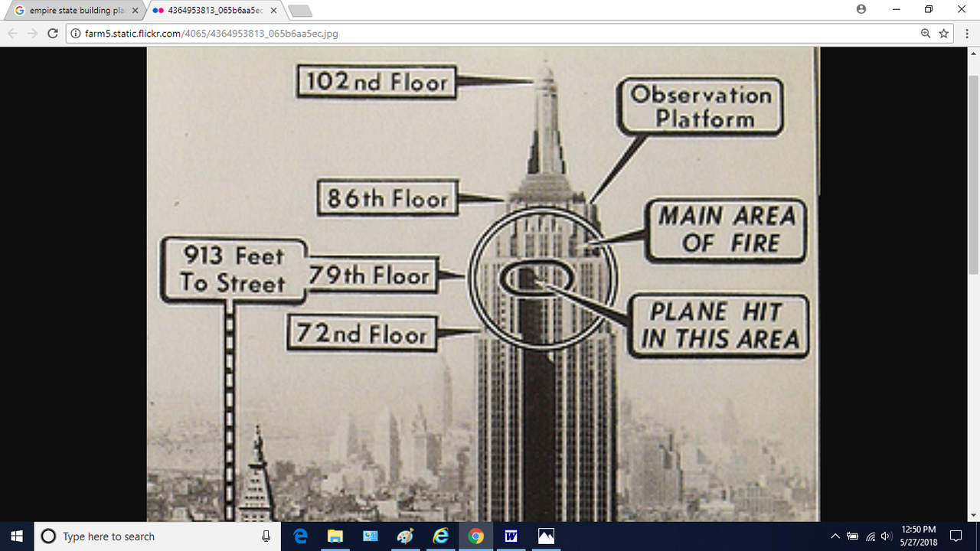Click the zoom magnifier icon in address bar
The height and width of the screenshot is (551, 980).
[926, 34]
